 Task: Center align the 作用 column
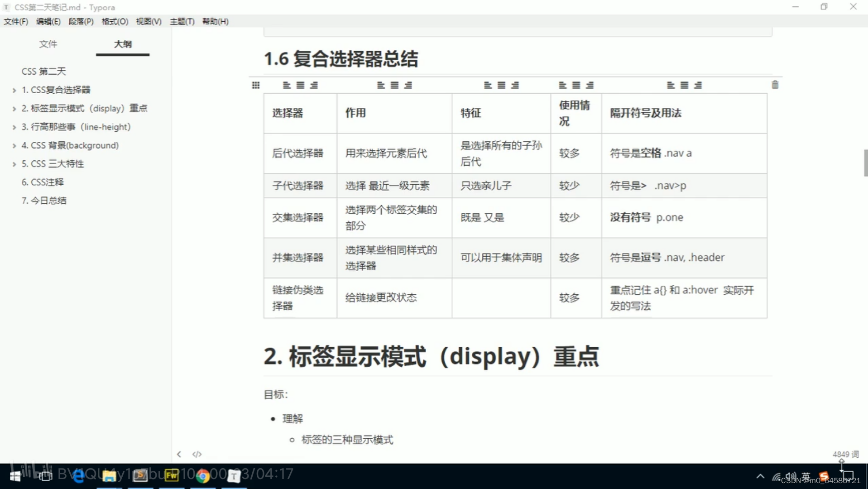[394, 85]
